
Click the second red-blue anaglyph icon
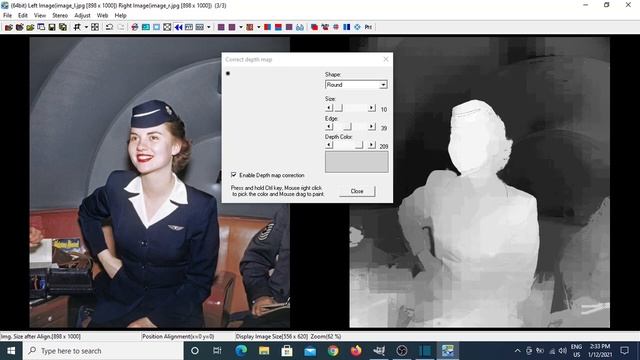[x=278, y=27]
